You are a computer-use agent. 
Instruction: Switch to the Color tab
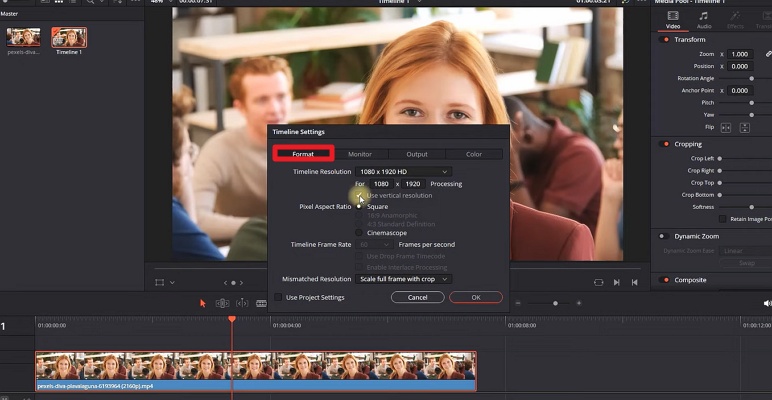pyautogui.click(x=474, y=154)
